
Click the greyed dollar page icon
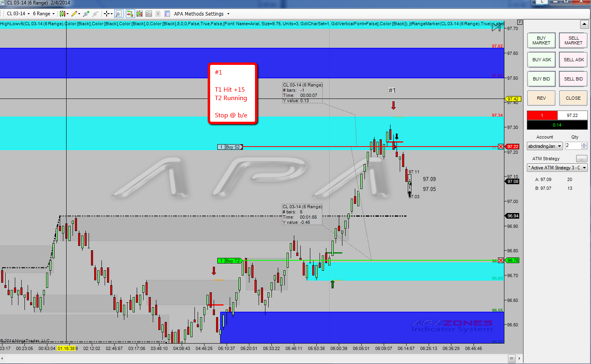[158, 14]
